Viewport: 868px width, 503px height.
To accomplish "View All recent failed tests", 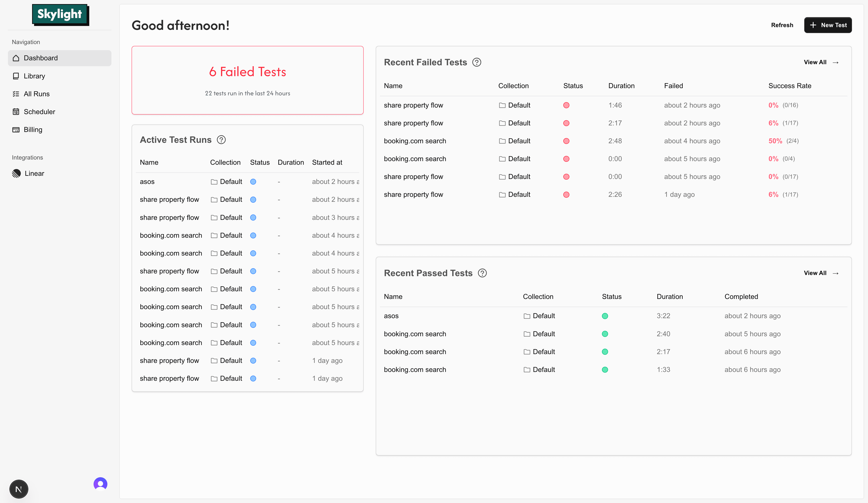I will pyautogui.click(x=821, y=62).
